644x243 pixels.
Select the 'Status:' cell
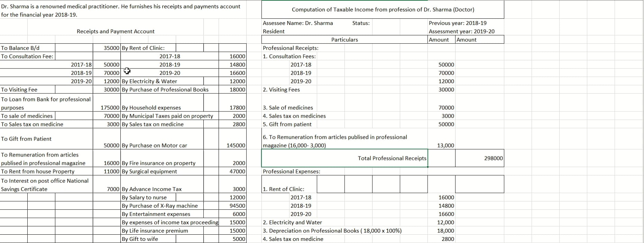(x=361, y=23)
